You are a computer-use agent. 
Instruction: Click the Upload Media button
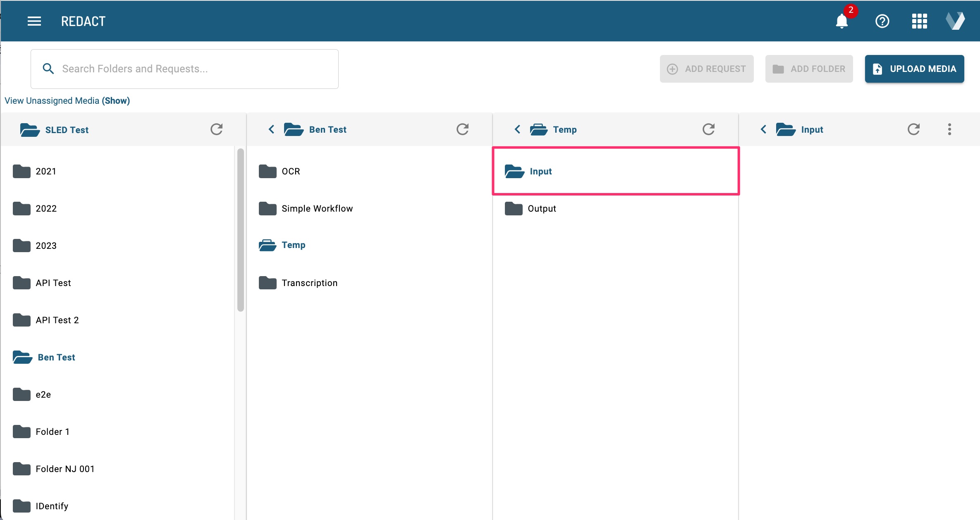(914, 69)
